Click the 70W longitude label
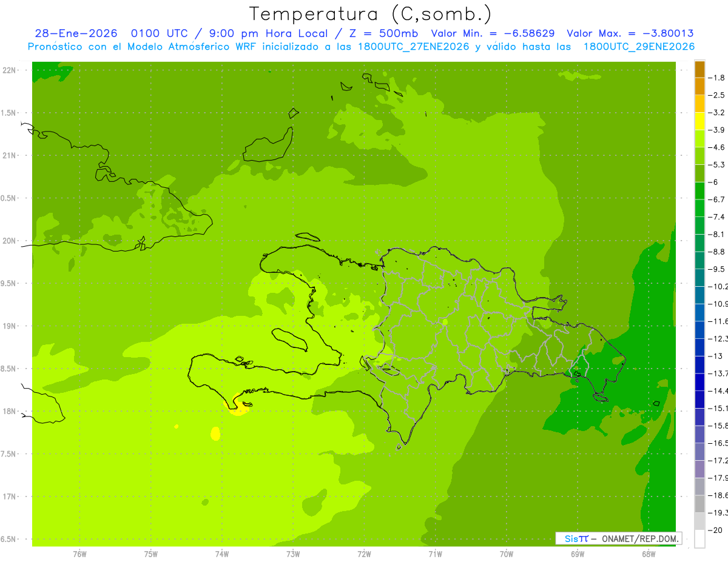The image size is (728, 562). pyautogui.click(x=507, y=554)
